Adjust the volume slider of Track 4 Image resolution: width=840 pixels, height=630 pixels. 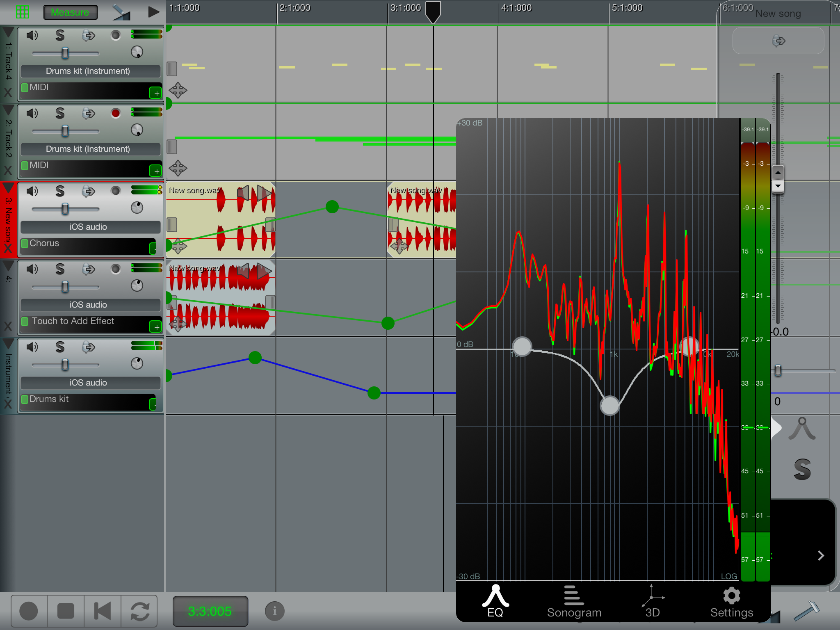coord(65,53)
